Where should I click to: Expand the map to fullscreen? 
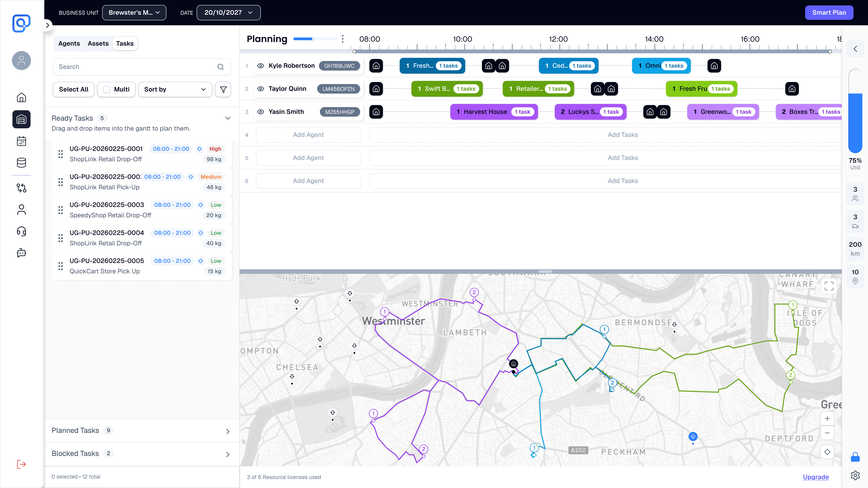(x=829, y=286)
